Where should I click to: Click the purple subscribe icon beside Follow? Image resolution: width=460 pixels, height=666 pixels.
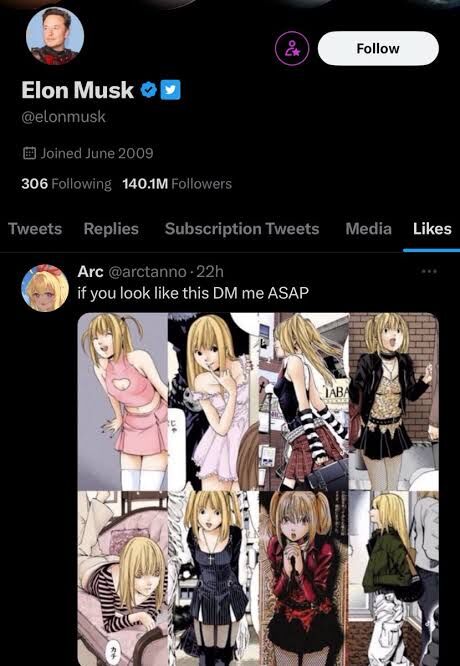pyautogui.click(x=292, y=49)
